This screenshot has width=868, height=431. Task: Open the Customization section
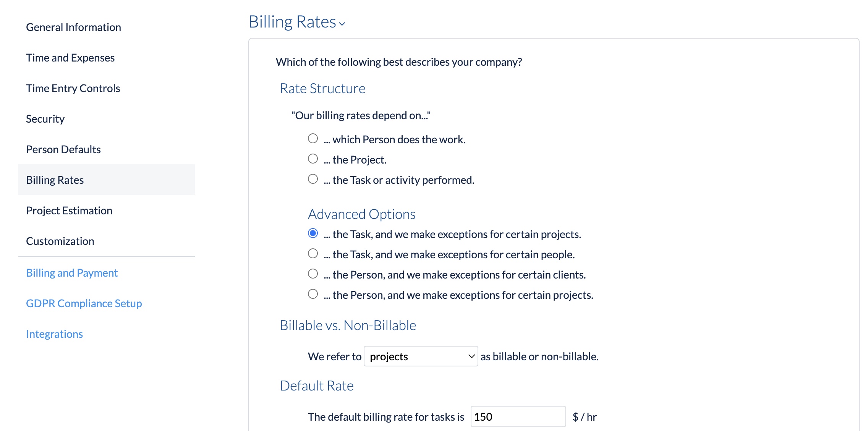(60, 241)
